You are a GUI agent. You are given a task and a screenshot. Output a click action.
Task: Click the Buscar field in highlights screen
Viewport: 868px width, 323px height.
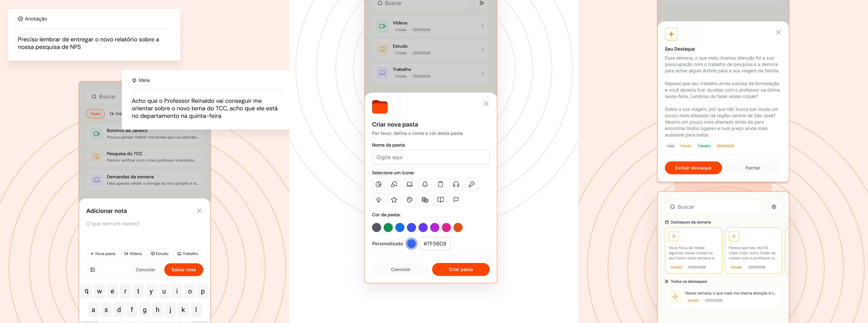click(714, 207)
